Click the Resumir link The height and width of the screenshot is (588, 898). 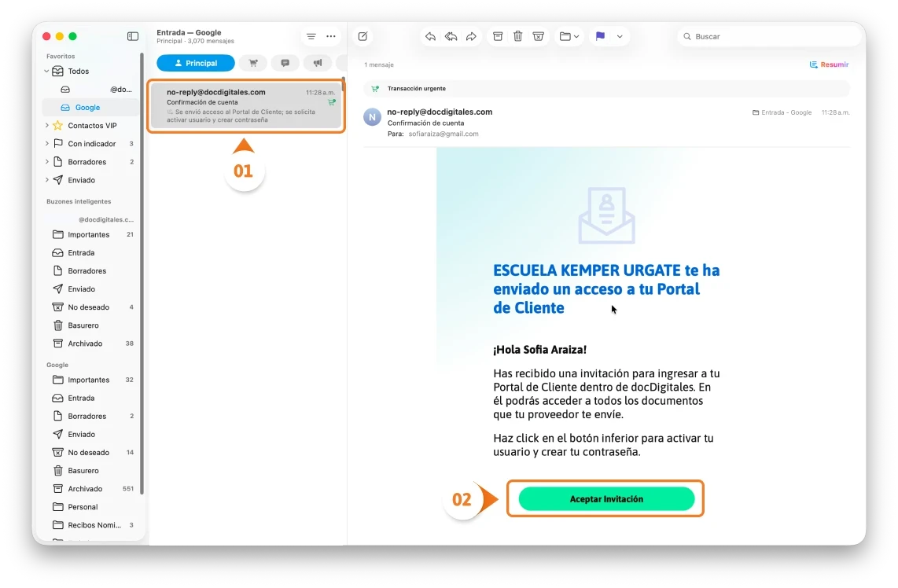click(830, 64)
